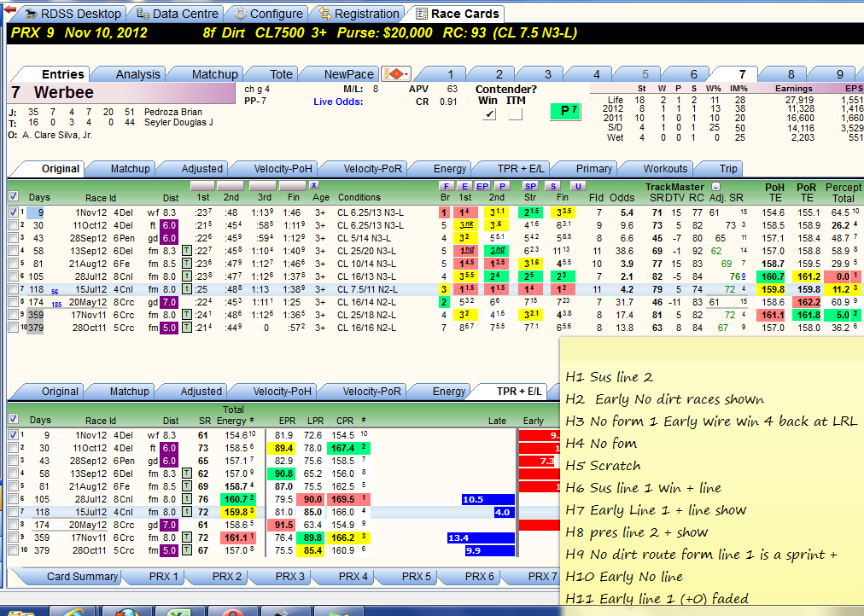Click the small X button above Age

click(x=313, y=185)
